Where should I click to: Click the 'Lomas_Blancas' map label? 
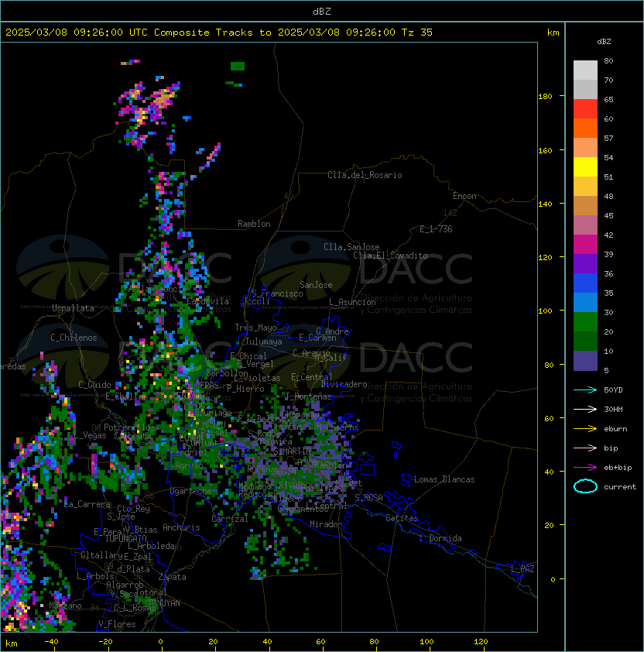(444, 479)
